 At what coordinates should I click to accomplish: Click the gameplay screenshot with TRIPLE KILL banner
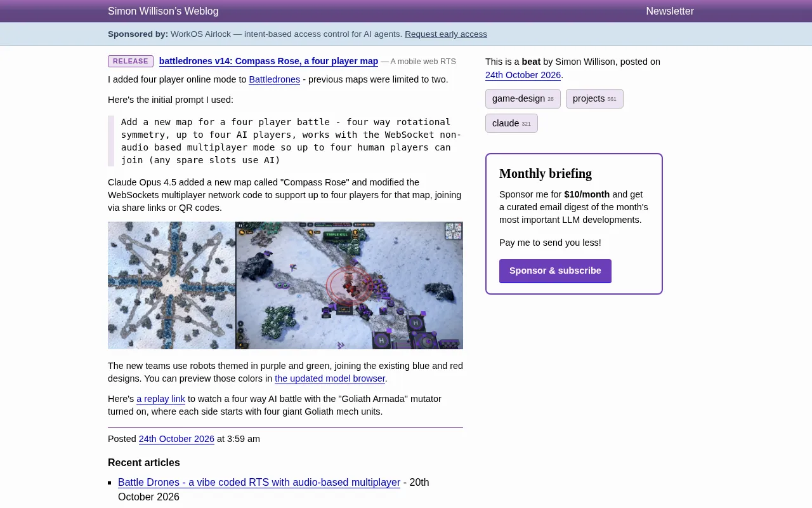[350, 285]
